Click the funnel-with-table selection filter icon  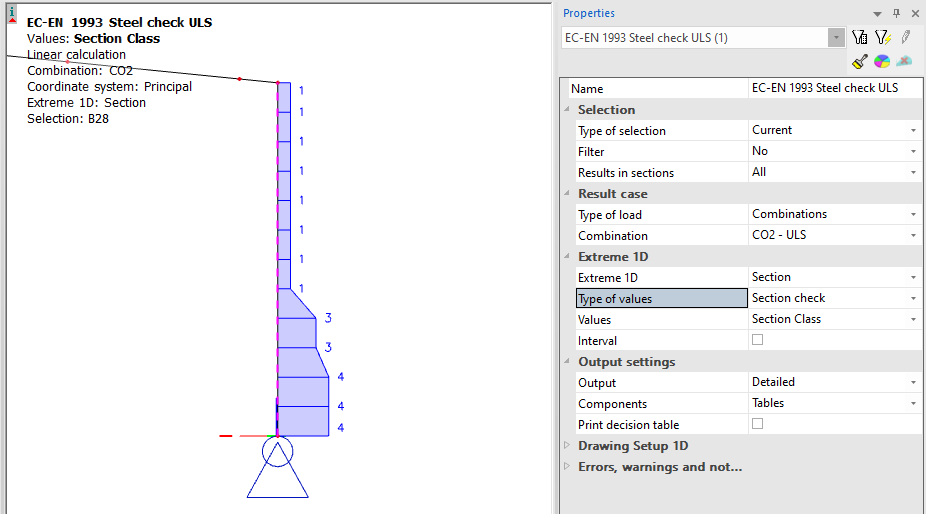coord(860,38)
